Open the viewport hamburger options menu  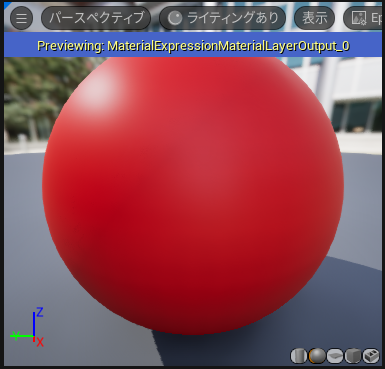[x=21, y=18]
